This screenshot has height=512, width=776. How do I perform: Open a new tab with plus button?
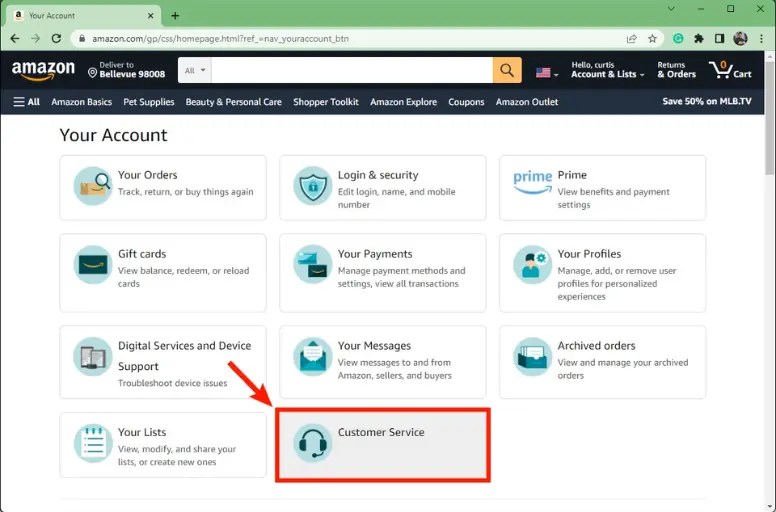pyautogui.click(x=175, y=16)
